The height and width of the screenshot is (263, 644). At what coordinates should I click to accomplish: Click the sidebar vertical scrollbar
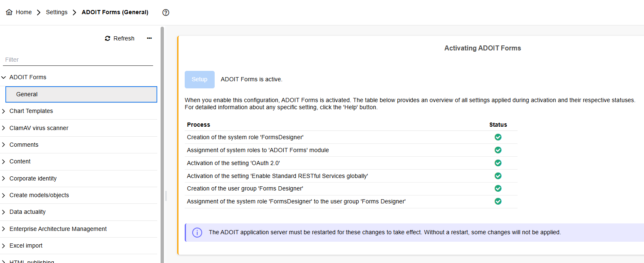(x=162, y=125)
